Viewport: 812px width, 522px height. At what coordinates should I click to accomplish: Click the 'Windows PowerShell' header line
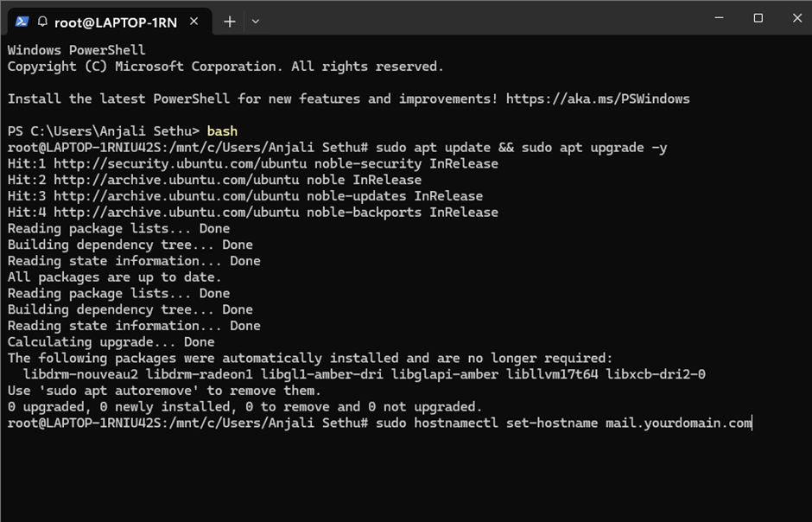[76, 50]
